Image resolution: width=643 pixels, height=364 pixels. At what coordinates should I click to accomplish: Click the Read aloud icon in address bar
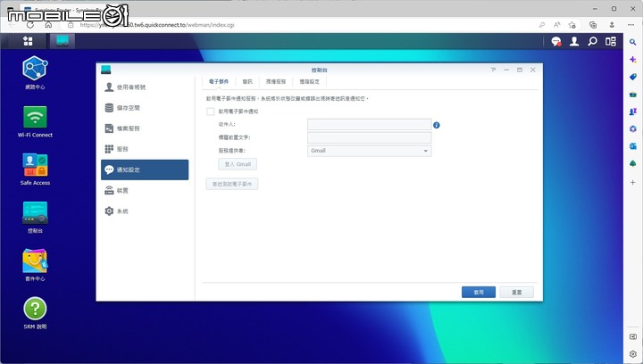click(557, 25)
